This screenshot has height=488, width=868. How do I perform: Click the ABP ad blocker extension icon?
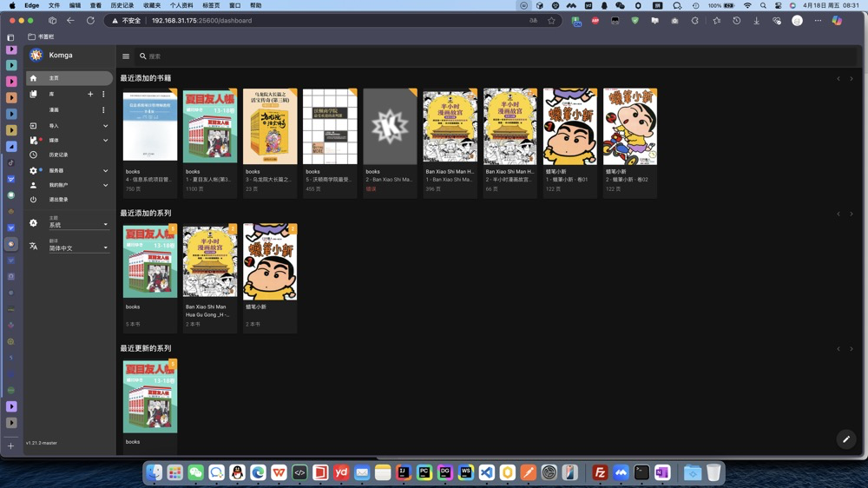(x=595, y=21)
